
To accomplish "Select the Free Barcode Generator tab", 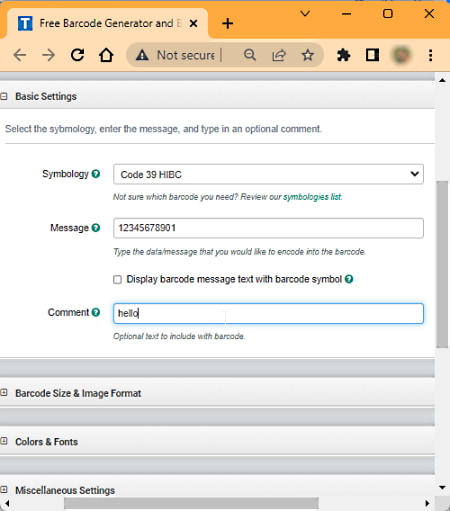I will [108, 23].
